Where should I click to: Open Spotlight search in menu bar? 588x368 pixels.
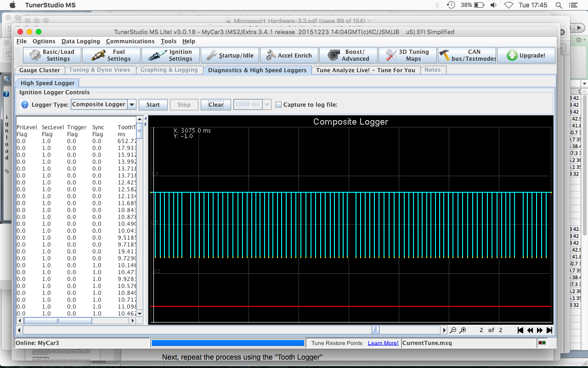tap(559, 5)
